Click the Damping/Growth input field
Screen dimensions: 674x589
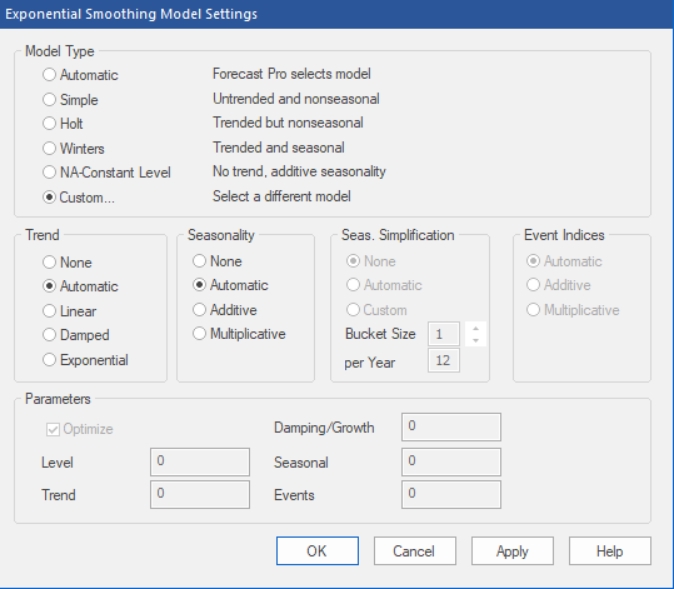coord(450,428)
